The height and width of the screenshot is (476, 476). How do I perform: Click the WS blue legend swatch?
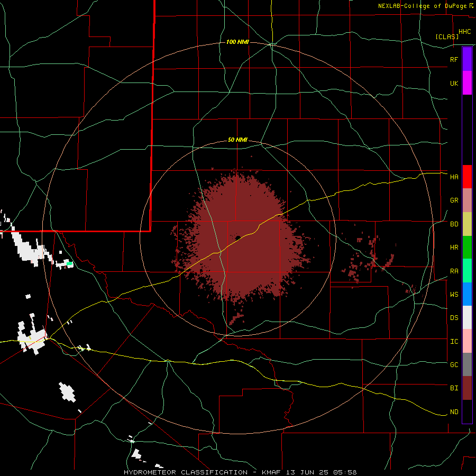[x=467, y=294]
